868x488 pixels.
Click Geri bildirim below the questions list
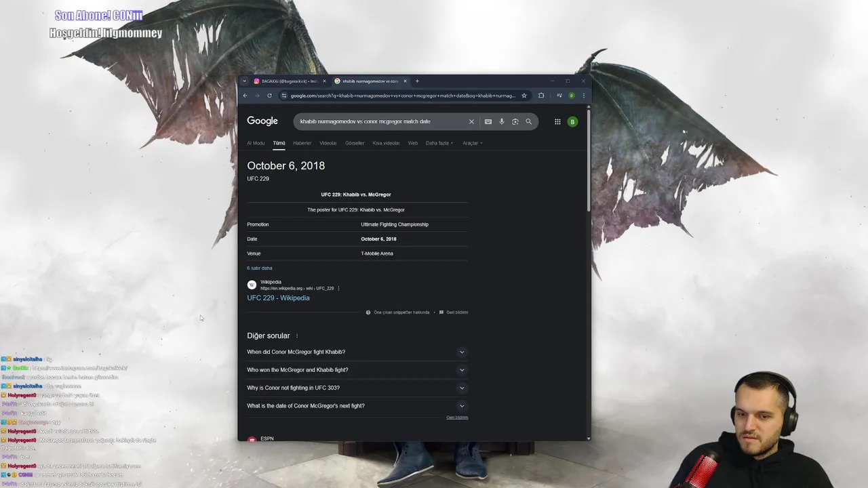(457, 418)
